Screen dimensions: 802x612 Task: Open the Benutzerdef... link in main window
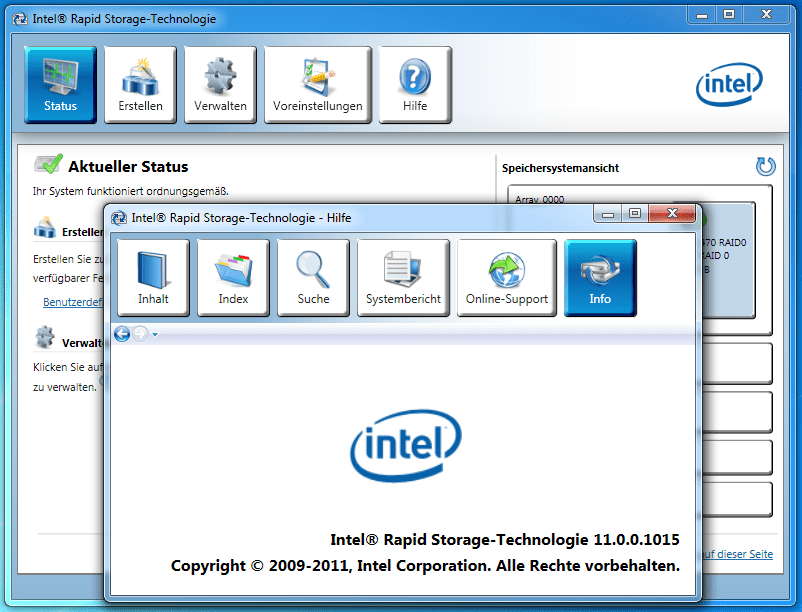73,302
